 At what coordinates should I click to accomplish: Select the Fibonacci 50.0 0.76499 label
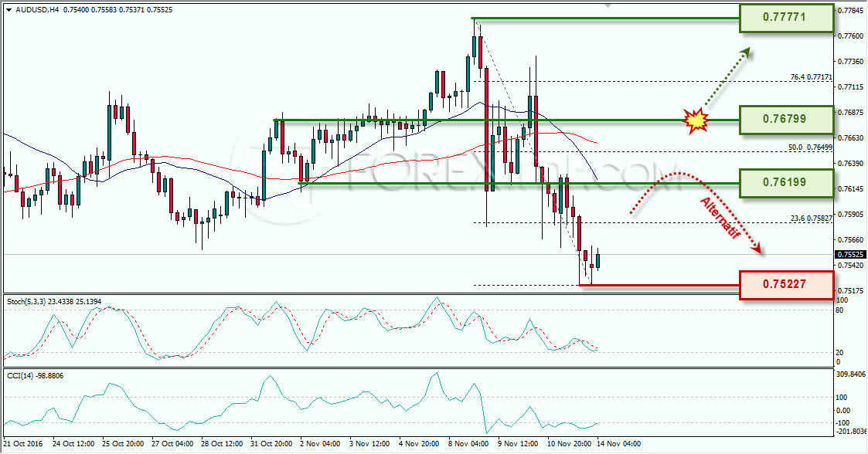point(811,147)
